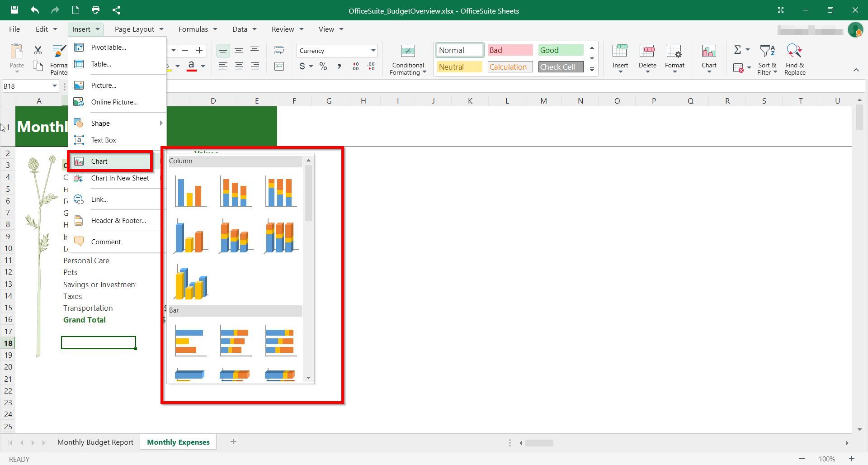Select the 3-D clustered column chart
Image resolution: width=868 pixels, height=465 pixels.
(190, 236)
